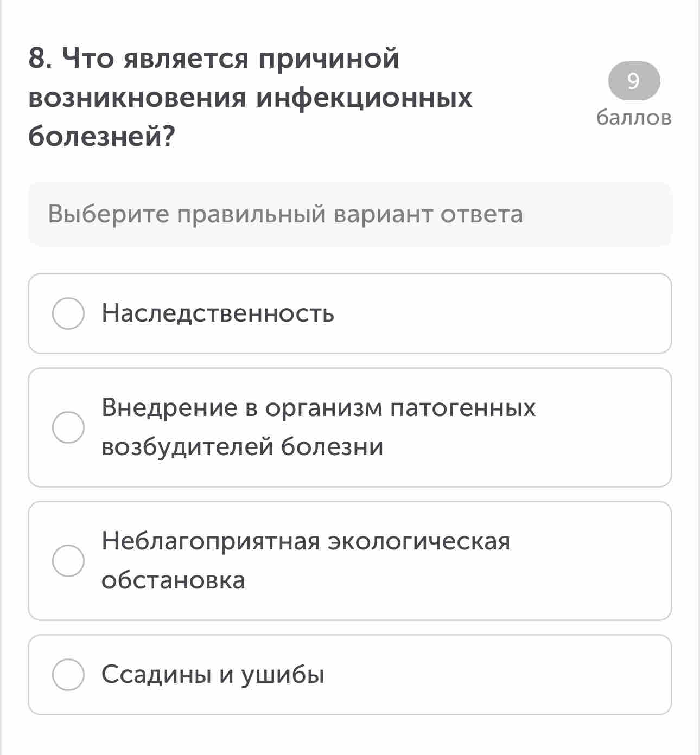Click empty right side of возбудителей болезни card

(x=602, y=427)
